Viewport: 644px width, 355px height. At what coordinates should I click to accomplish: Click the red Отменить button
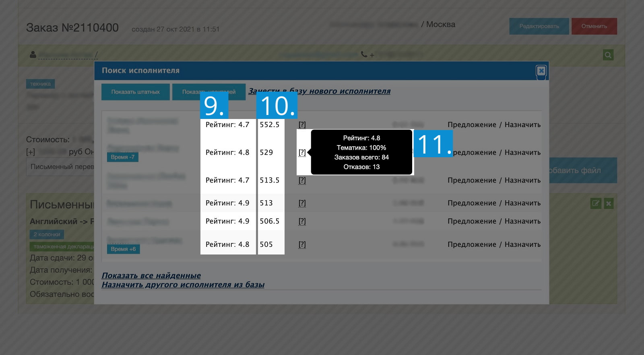(594, 26)
